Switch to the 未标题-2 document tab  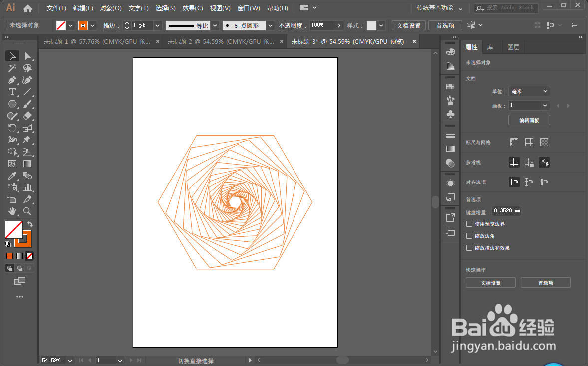point(221,41)
